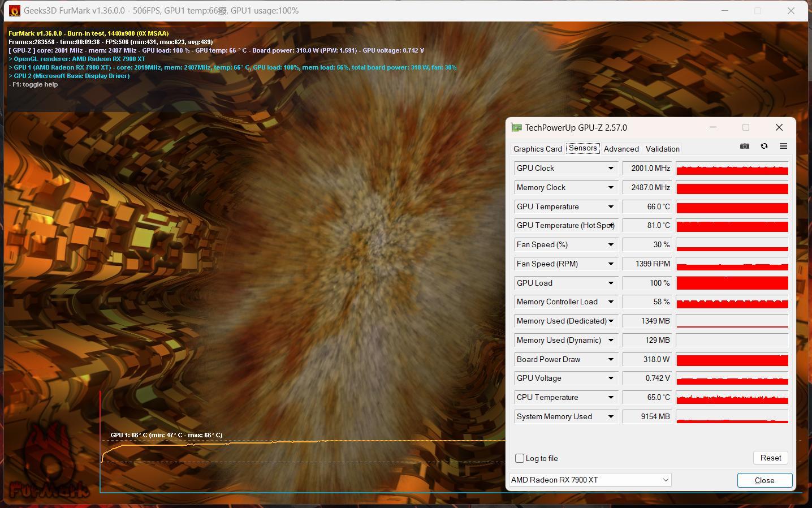Viewport: 812px width, 508px height.
Task: Click the Hot Spot value 81.0 °C
Action: click(x=647, y=225)
